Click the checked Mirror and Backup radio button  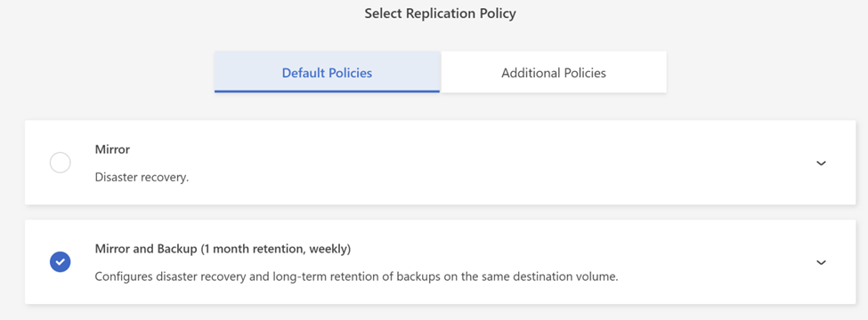(61, 262)
